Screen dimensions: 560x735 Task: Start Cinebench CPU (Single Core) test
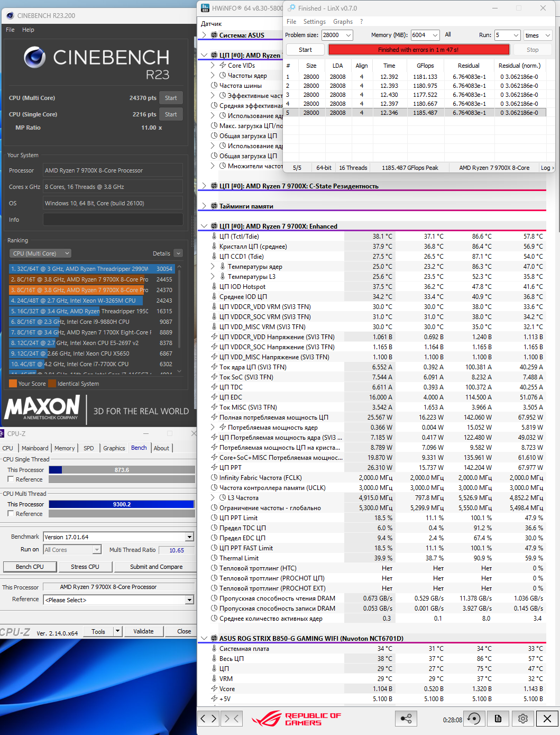click(171, 114)
